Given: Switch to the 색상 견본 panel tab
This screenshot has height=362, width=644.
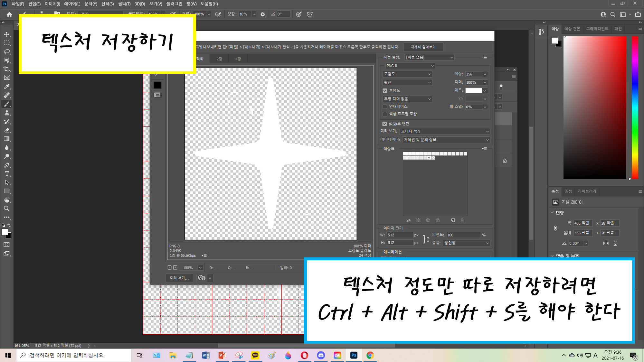Looking at the screenshot, I should click(572, 29).
